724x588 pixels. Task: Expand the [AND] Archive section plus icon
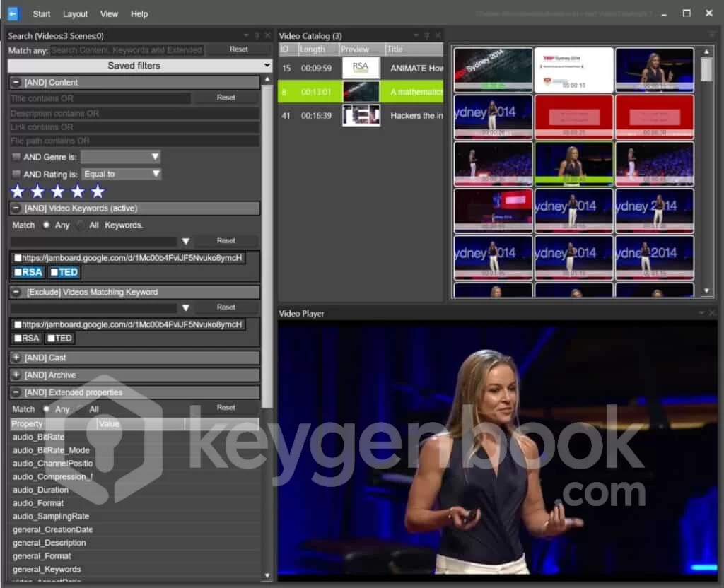coord(16,375)
